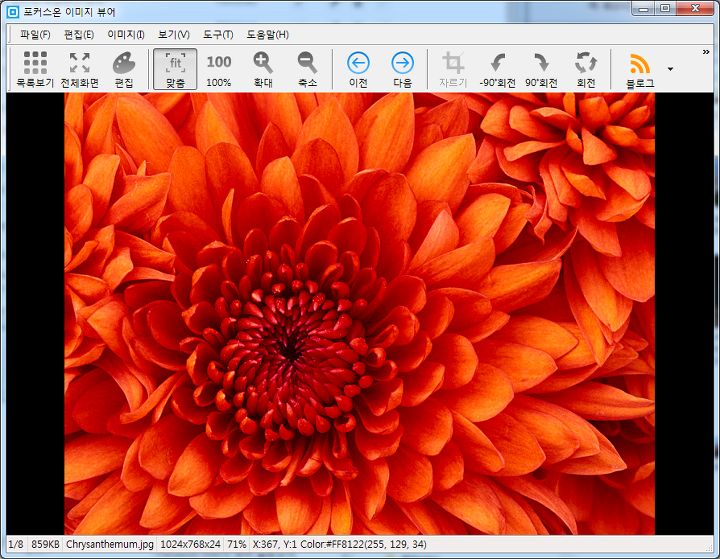Close the image viewer window
Image resolution: width=720 pixels, height=559 pixels.
[x=695, y=8]
